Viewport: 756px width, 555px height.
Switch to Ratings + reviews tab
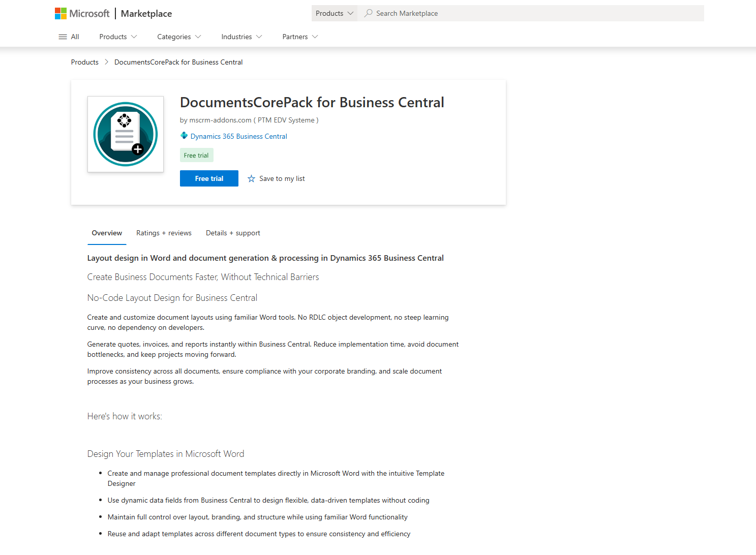[164, 233]
